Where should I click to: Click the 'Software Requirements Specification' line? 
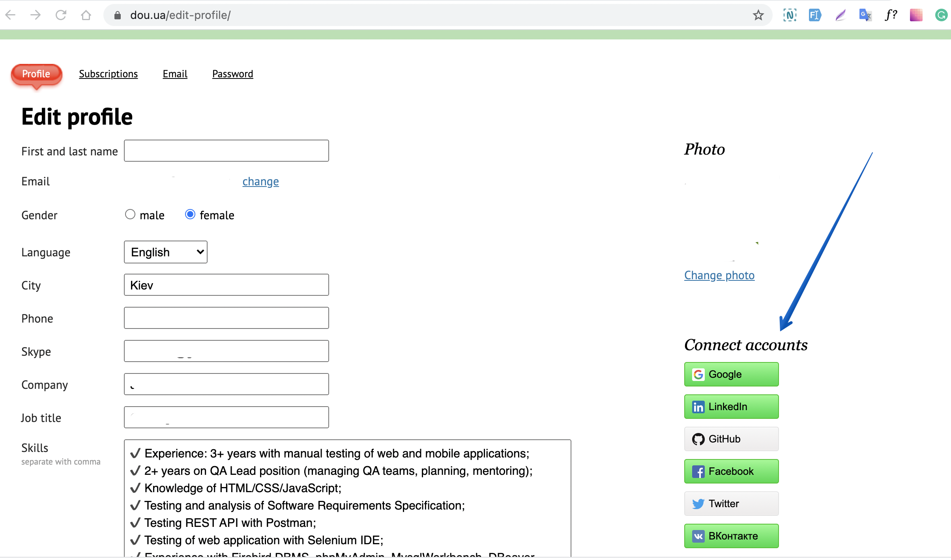pyautogui.click(x=297, y=506)
